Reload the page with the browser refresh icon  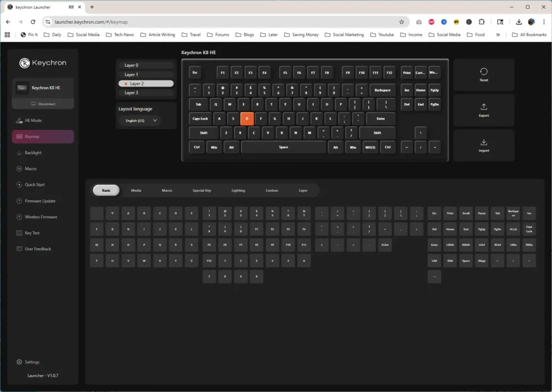pos(33,22)
